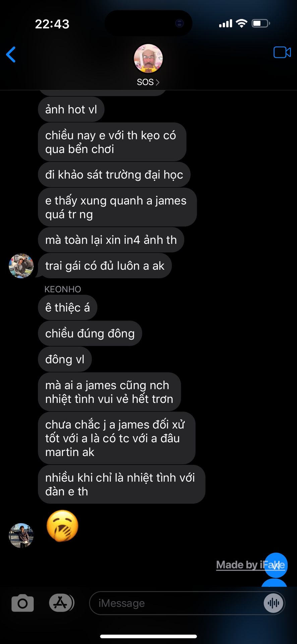The height and width of the screenshot is (644, 297).
Task: Tap the 'ảnh hot vl' message bubble
Action: click(71, 109)
